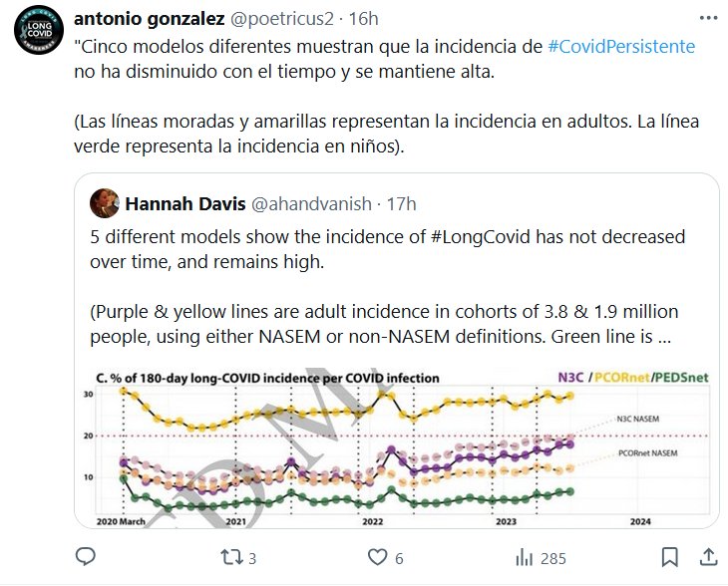Click the 17h timestamp on quoted tweet
Viewport: 728px width, 586px height.
[x=401, y=204]
